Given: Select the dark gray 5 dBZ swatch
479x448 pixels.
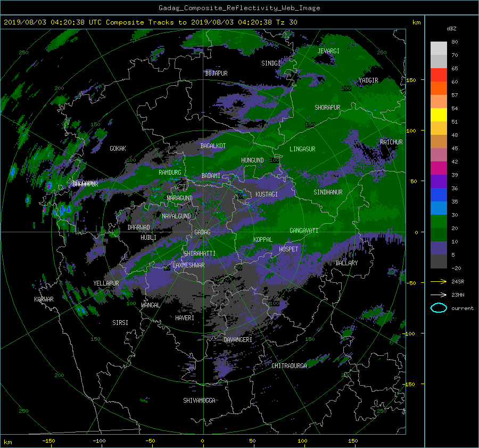Looking at the screenshot, I should (x=439, y=261).
